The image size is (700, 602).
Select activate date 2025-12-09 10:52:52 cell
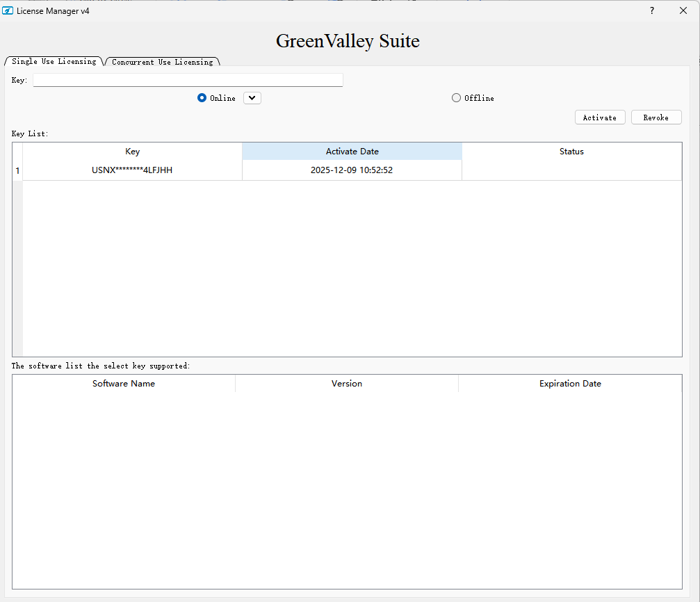pyautogui.click(x=352, y=170)
